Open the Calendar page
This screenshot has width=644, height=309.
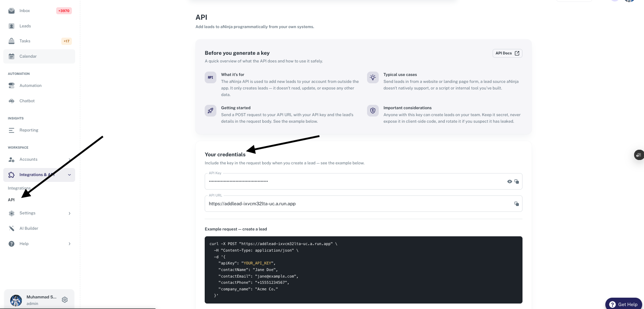click(39, 56)
